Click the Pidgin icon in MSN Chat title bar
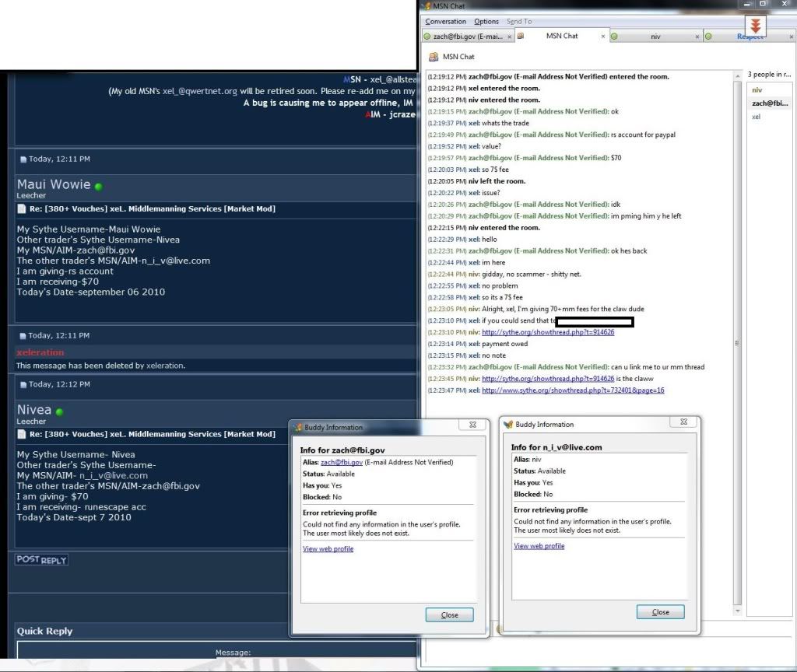 point(427,6)
